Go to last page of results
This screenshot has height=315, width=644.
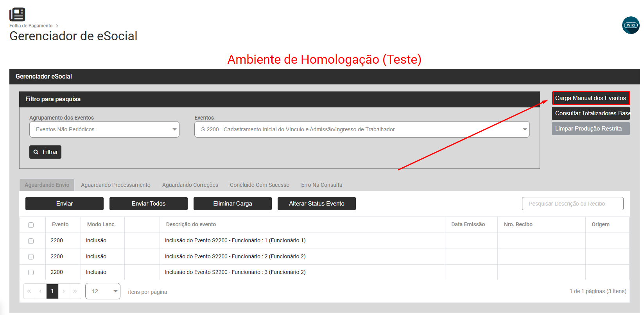pyautogui.click(x=75, y=291)
